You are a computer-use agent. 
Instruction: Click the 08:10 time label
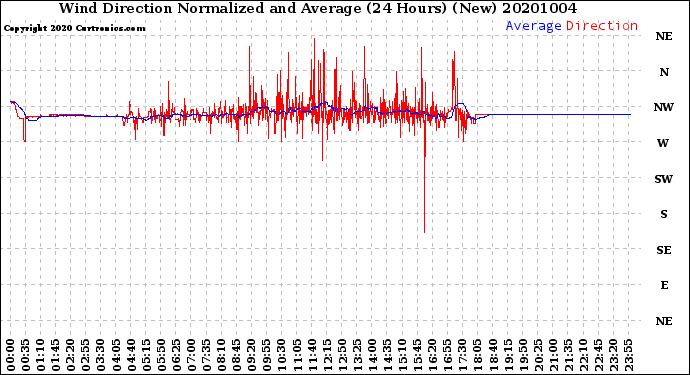tap(222, 355)
